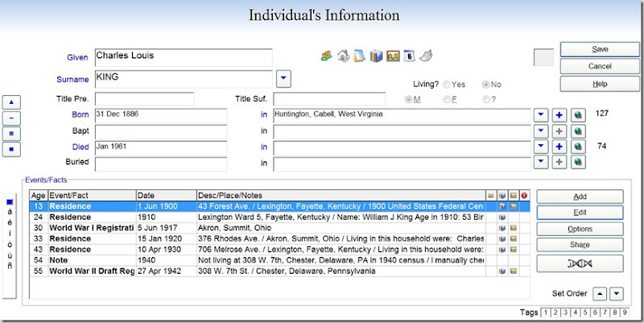Open the Born place dropdown arrow

[x=541, y=115]
